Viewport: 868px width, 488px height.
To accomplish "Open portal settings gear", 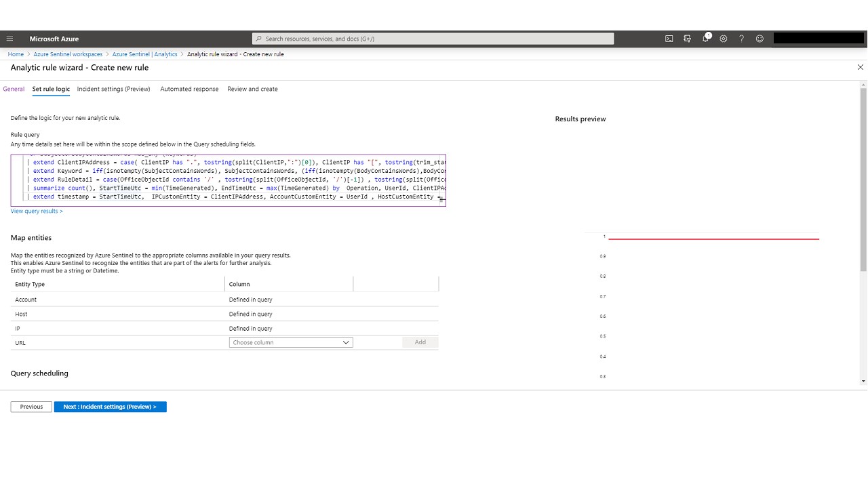I will click(724, 39).
